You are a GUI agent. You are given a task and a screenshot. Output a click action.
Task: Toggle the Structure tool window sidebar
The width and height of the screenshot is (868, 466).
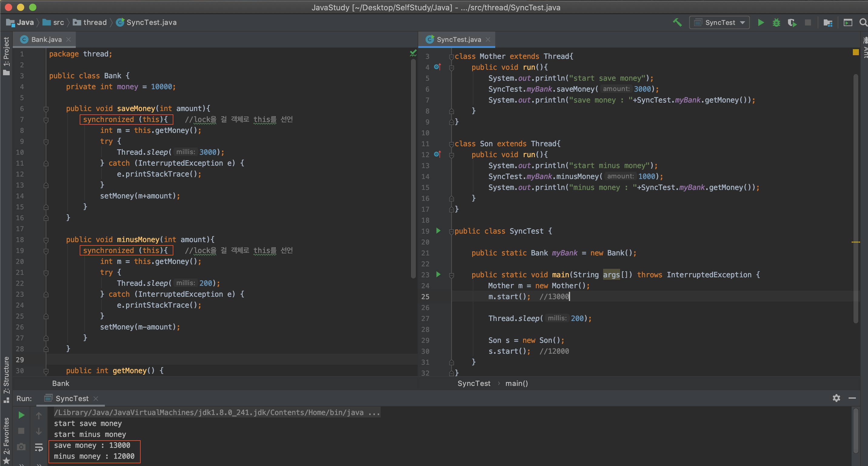(x=6, y=379)
